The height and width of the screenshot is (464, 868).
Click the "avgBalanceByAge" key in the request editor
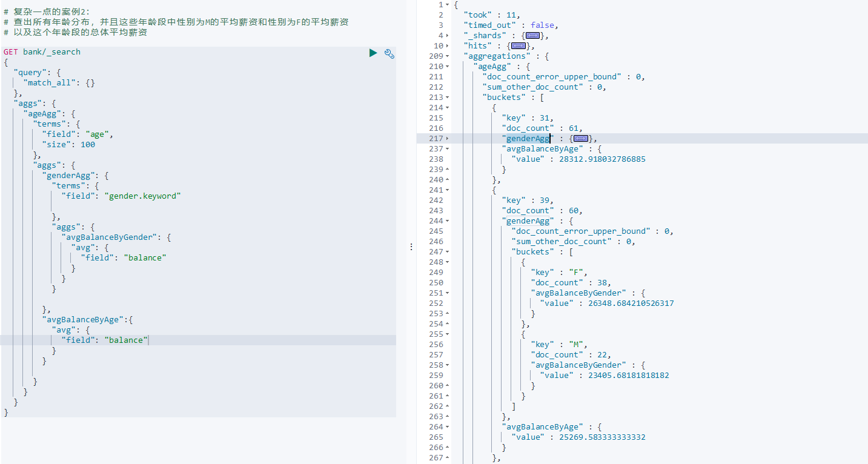click(x=85, y=320)
